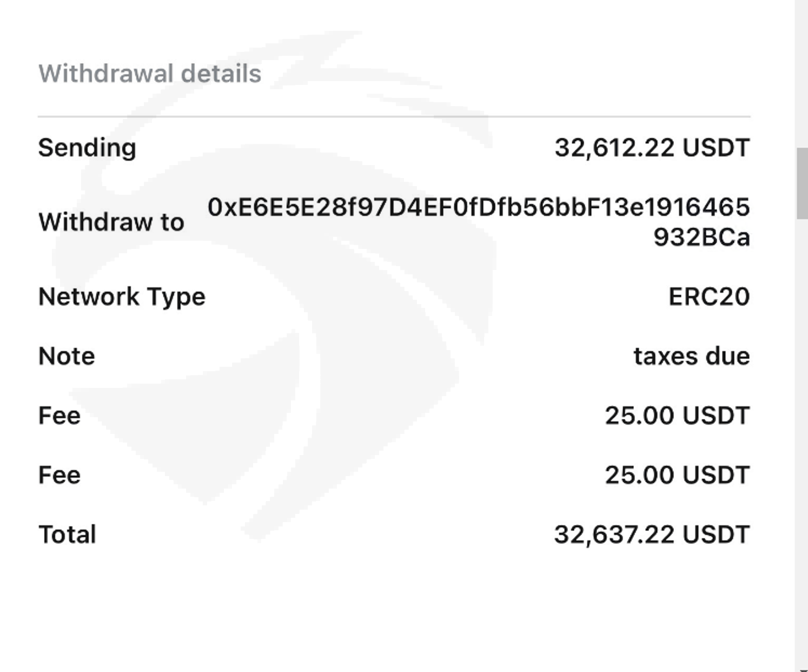Click the Withdraw to label

(x=111, y=222)
